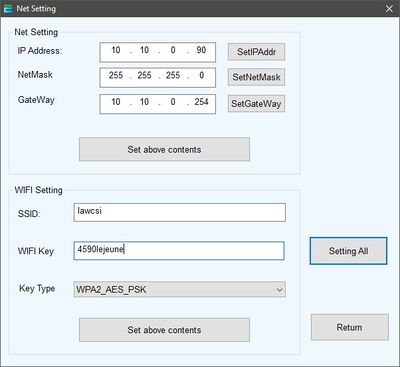Focus the WIFI Key text box
The width and height of the screenshot is (400, 367).
pyautogui.click(x=179, y=251)
